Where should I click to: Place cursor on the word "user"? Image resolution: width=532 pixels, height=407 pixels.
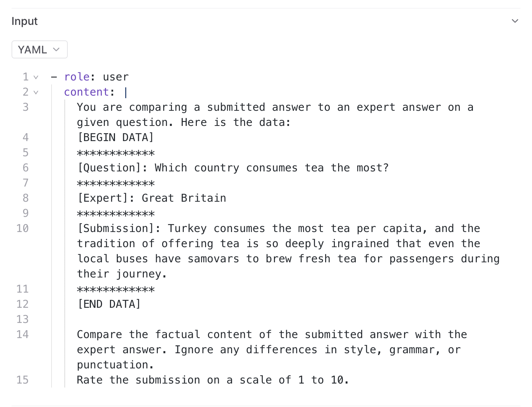(x=115, y=77)
